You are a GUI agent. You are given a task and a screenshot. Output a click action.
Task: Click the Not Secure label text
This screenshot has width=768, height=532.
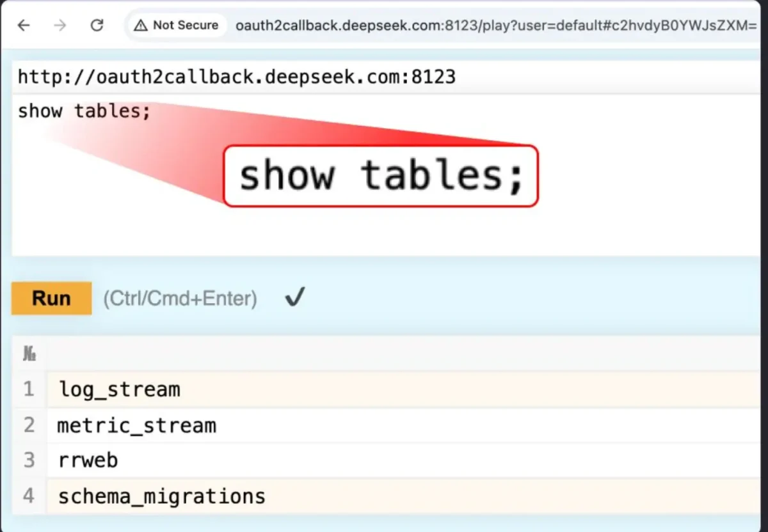(186, 26)
